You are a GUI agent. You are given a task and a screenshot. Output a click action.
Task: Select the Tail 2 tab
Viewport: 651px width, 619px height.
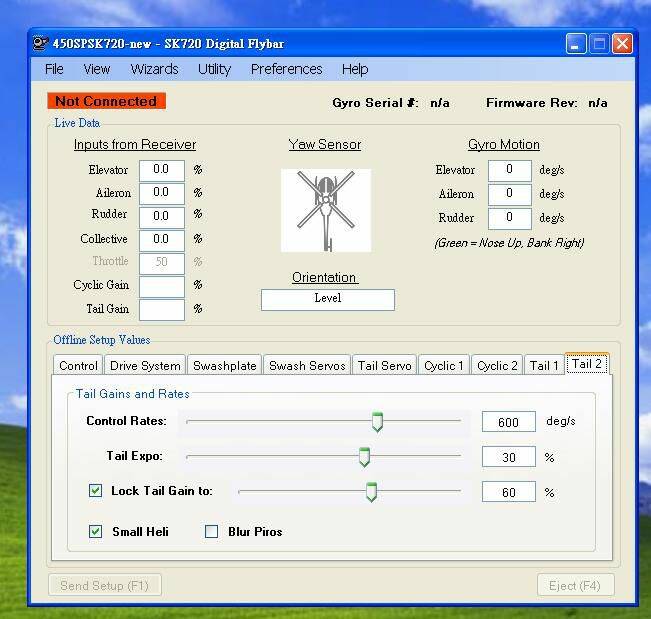pos(587,364)
